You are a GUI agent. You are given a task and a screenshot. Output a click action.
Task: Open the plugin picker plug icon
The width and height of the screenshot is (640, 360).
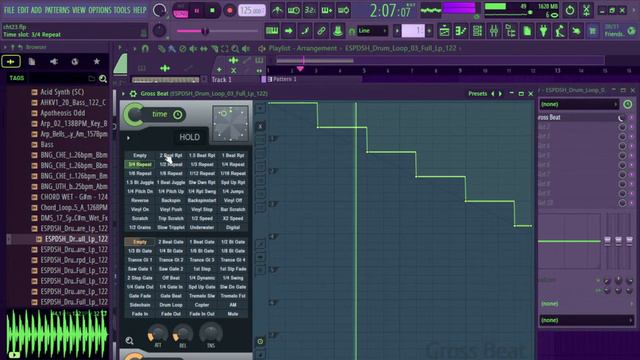click(543, 31)
